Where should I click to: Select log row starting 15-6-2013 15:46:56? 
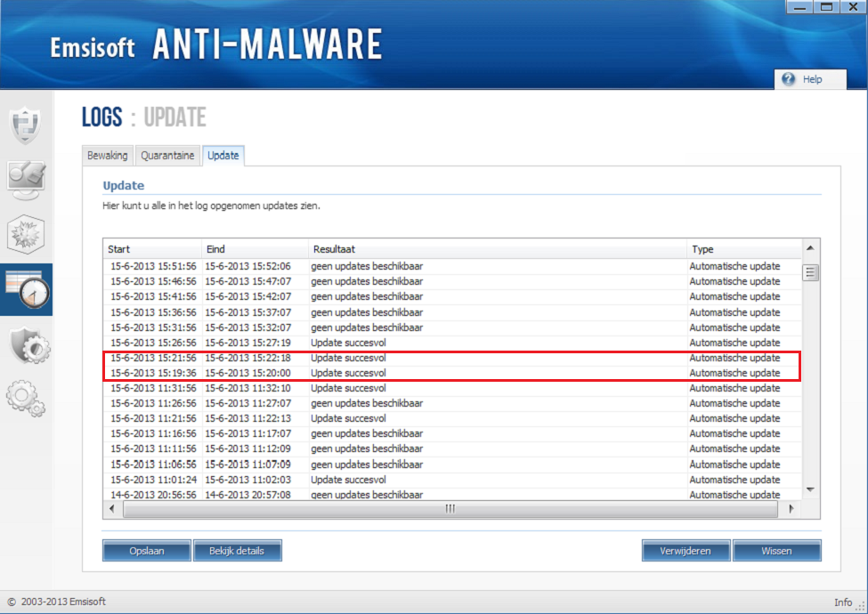pyautogui.click(x=452, y=281)
